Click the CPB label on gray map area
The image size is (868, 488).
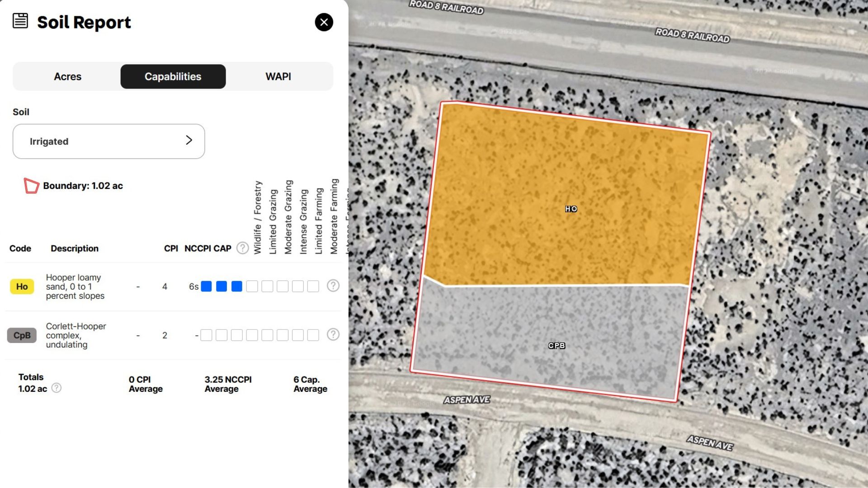[x=557, y=346]
